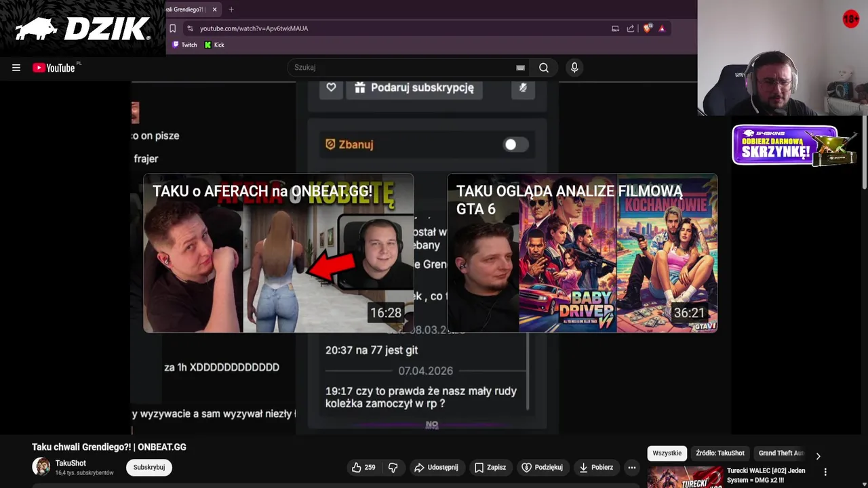Download the video with Pobierz

(x=595, y=468)
